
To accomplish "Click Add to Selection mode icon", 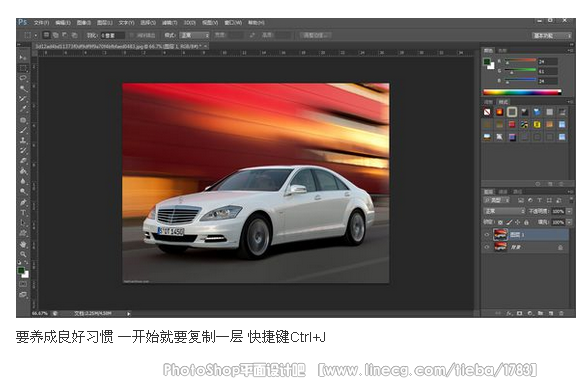I will [55, 35].
